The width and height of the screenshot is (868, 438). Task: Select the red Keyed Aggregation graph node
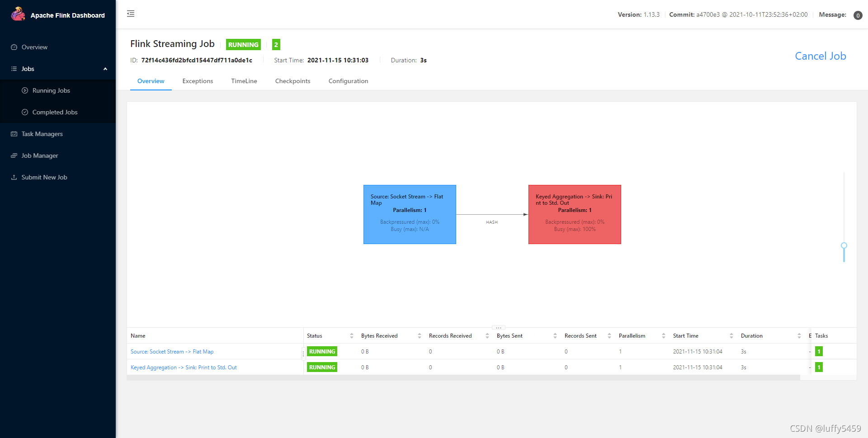(575, 214)
